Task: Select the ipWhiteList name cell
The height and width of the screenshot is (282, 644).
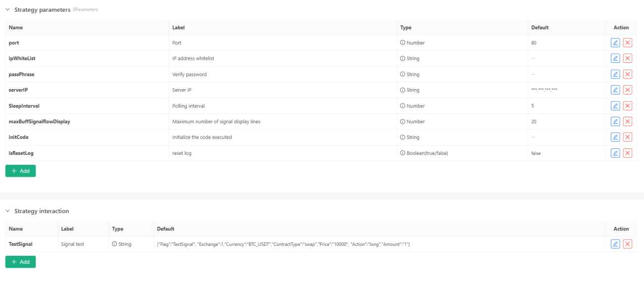Action: pyautogui.click(x=87, y=58)
